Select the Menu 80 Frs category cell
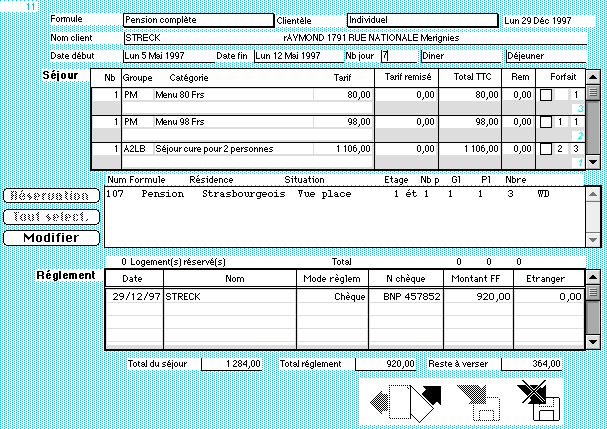 point(233,95)
